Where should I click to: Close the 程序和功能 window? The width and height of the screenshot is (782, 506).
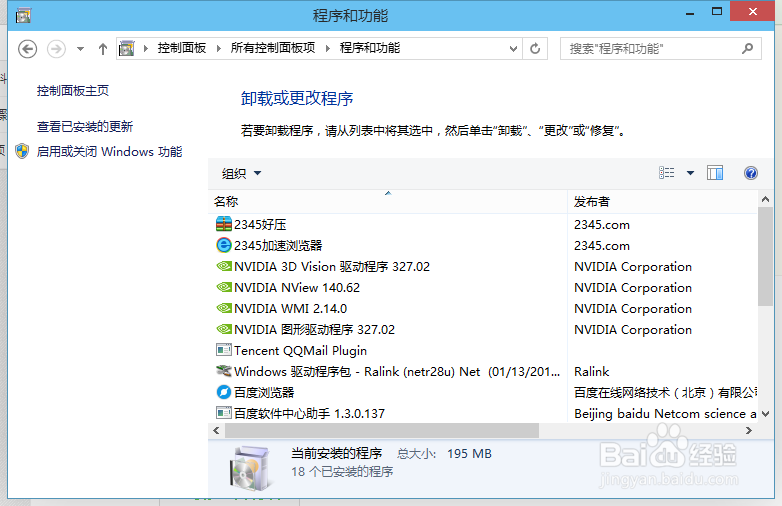[753, 11]
